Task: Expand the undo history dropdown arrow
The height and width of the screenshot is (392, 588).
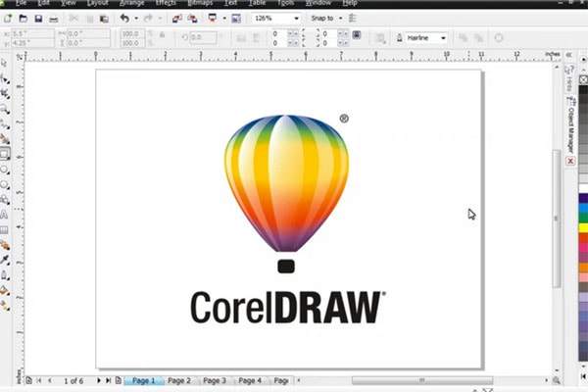Action: click(136, 18)
